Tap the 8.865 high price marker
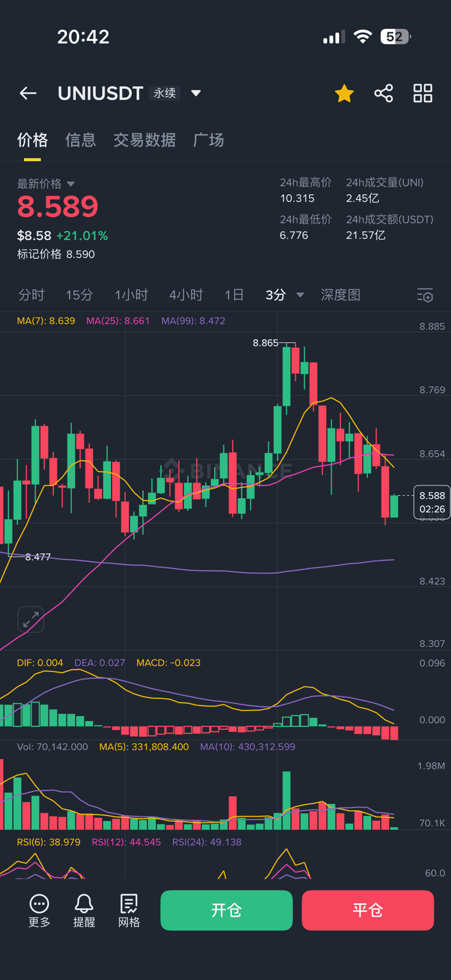The height and width of the screenshot is (980, 451). point(265,343)
